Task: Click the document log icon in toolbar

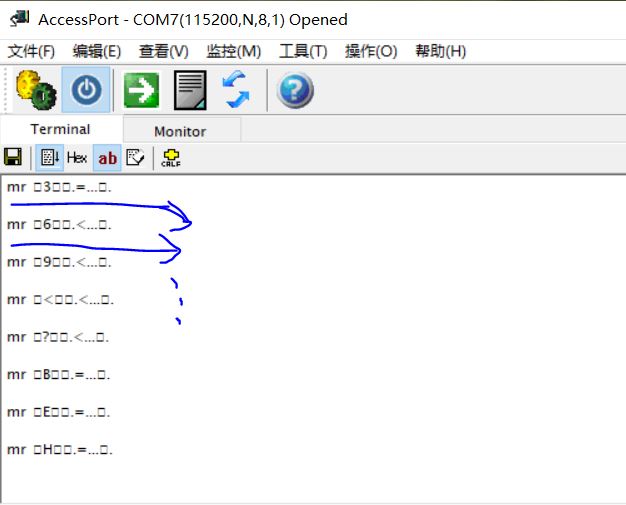Action: 190,91
